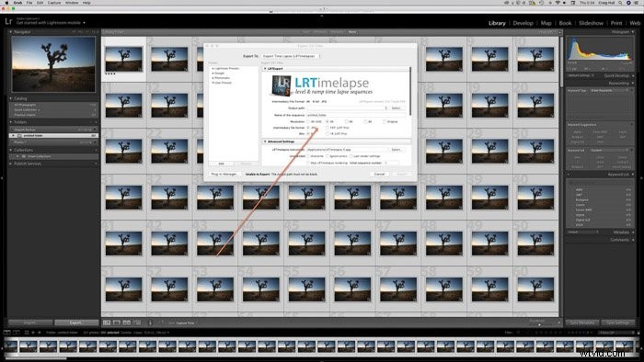
Task: Select the untitled folder in Folders
Action: coord(53,135)
